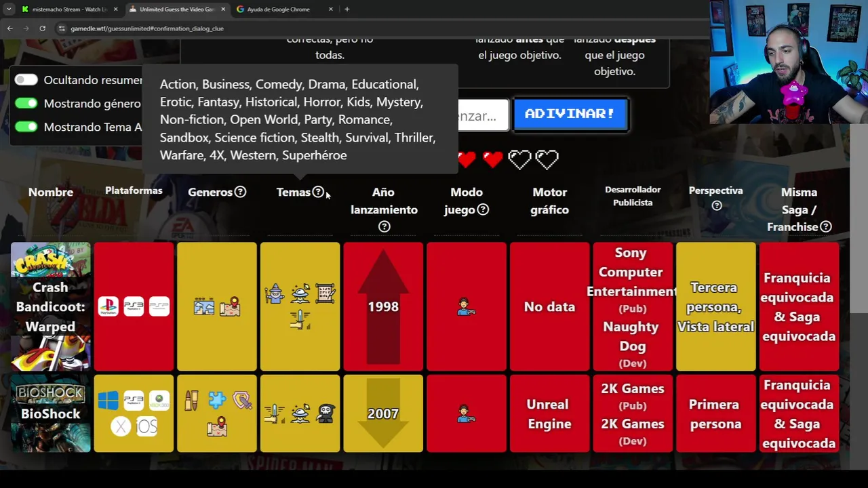The width and height of the screenshot is (868, 488).
Task: Click the No data engine cell
Action: [549, 306]
